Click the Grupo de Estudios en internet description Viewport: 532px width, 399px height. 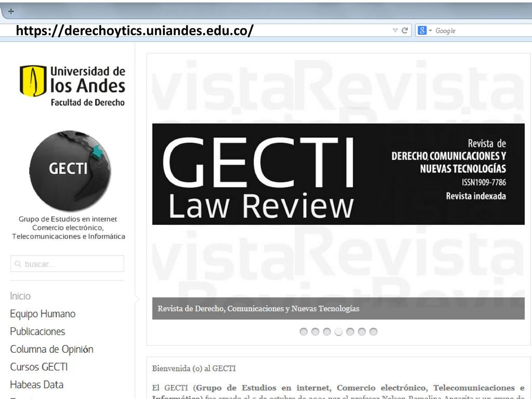click(69, 228)
